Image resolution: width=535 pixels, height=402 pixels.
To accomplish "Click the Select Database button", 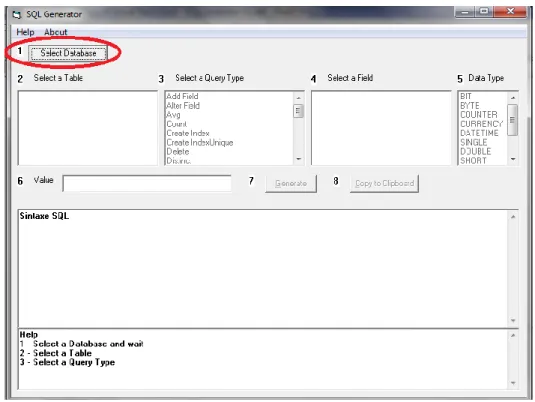I will pos(68,53).
